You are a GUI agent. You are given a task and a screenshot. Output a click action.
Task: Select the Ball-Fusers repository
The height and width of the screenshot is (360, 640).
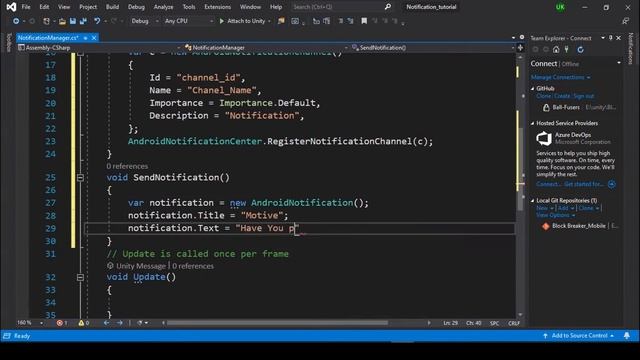tap(579, 107)
